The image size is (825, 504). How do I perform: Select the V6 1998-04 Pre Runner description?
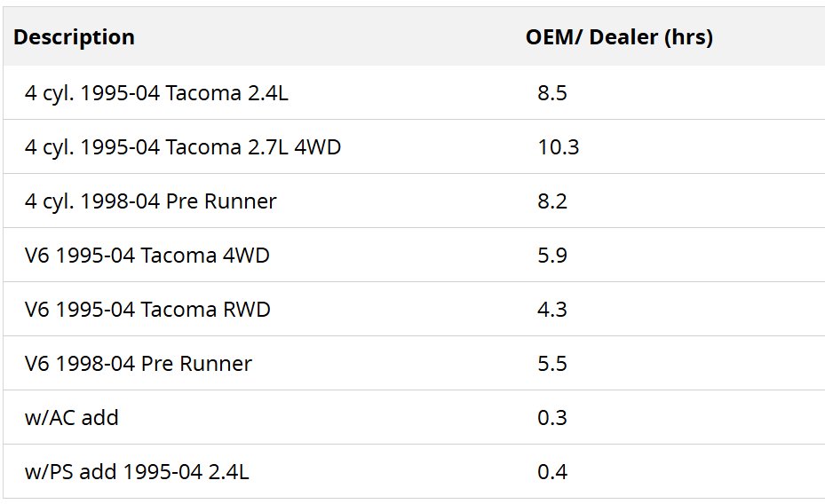coord(138,364)
